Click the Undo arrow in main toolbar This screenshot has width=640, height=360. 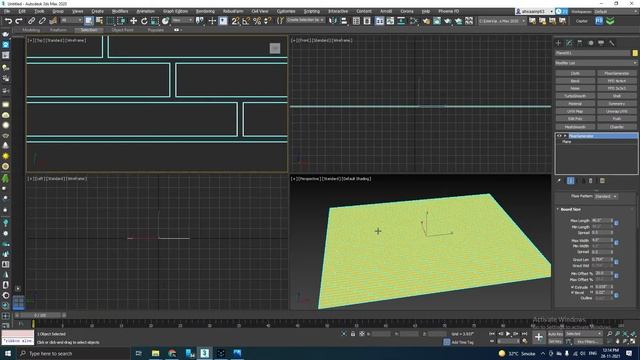(x=8, y=21)
